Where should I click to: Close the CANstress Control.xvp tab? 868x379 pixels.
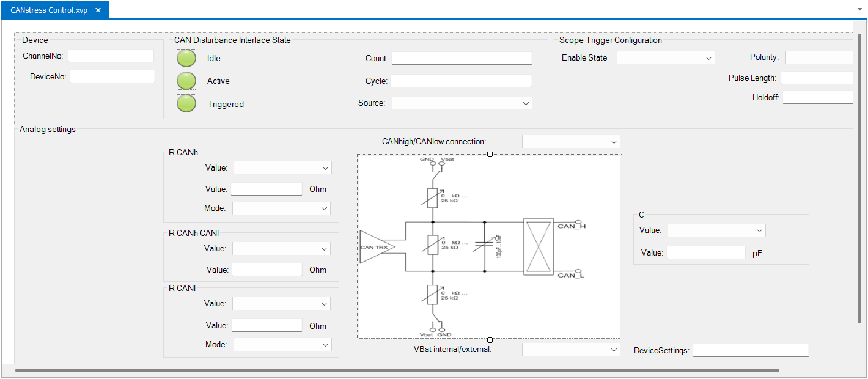tap(98, 10)
